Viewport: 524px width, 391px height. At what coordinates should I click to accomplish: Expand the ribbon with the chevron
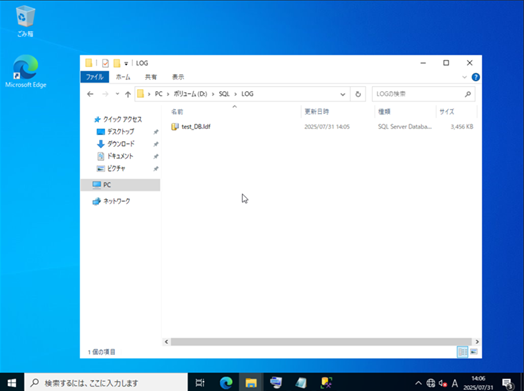(x=464, y=77)
